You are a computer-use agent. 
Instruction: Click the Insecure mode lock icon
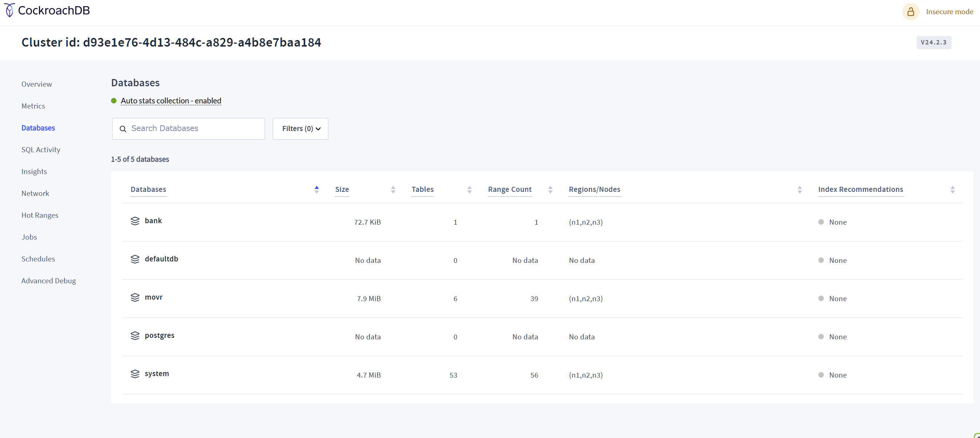click(x=910, y=12)
